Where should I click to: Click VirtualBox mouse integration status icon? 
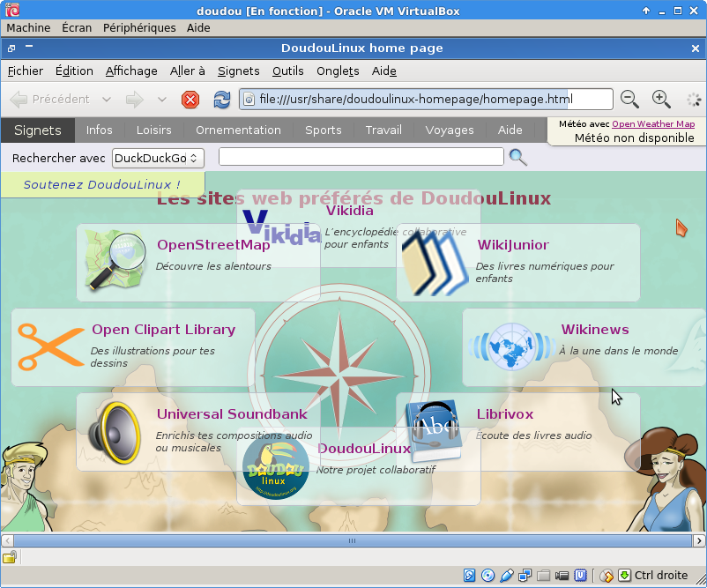607,576
